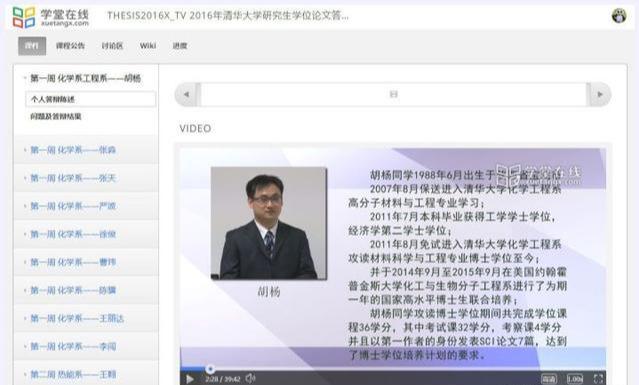Go to previous unit with left arrow

pos(187,95)
